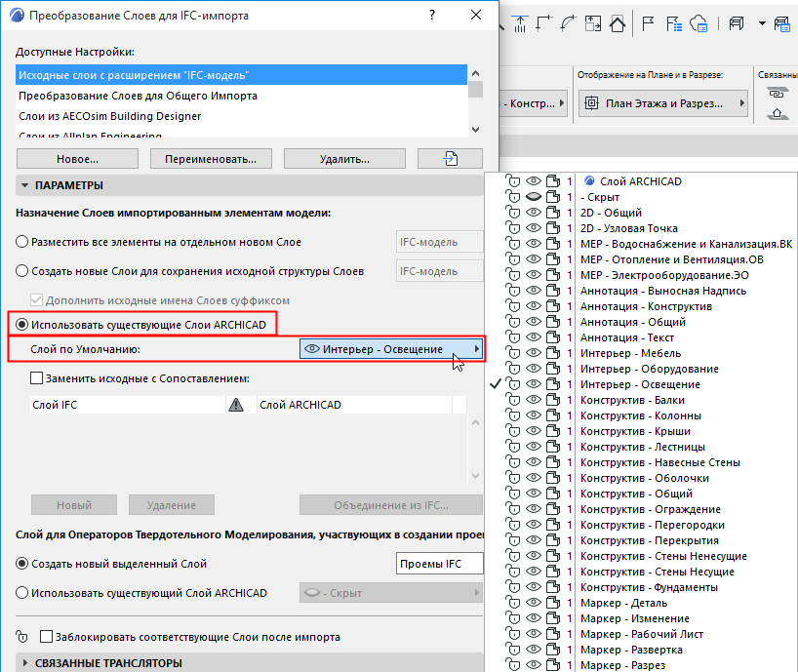Click the ARCHICAD logo beside Слой ARCHICAD

[589, 181]
